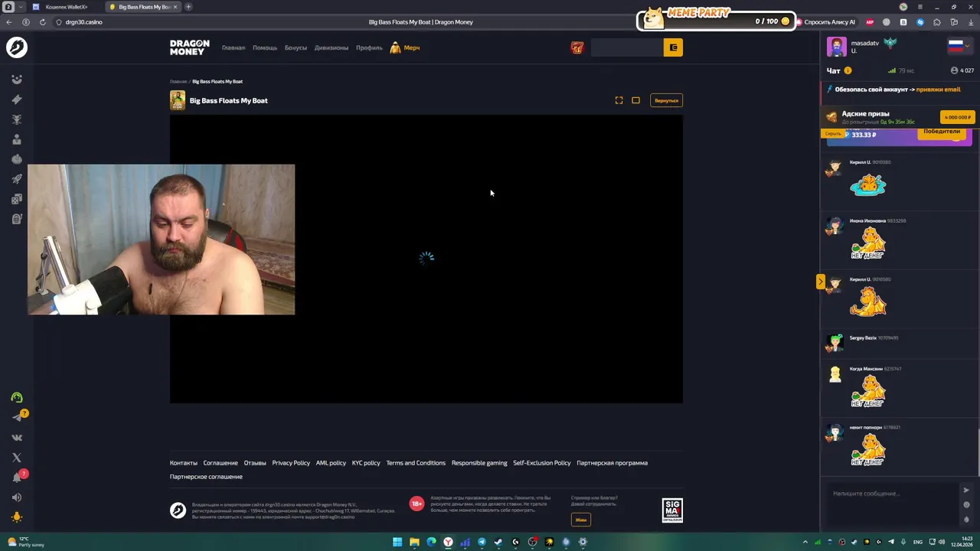Click the Dragon Money round logo in sidebar
Viewport: 980px width, 551px height.
pyautogui.click(x=16, y=47)
